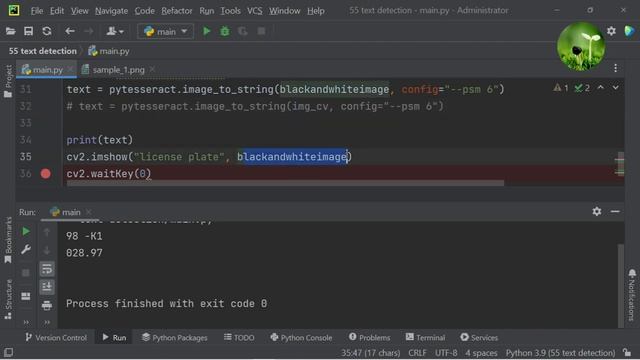Click the Open folder toolbar icon
This screenshot has height=360, width=640.
tap(10, 31)
